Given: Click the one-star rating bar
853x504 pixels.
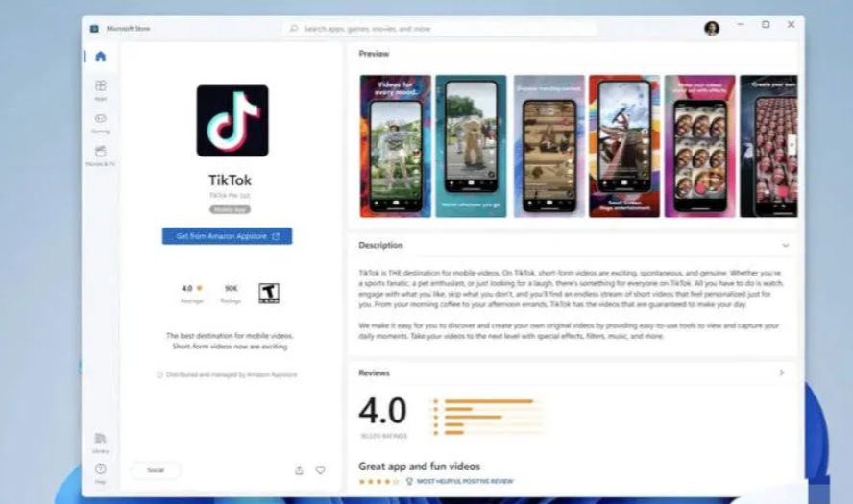Looking at the screenshot, I should point(489,433).
